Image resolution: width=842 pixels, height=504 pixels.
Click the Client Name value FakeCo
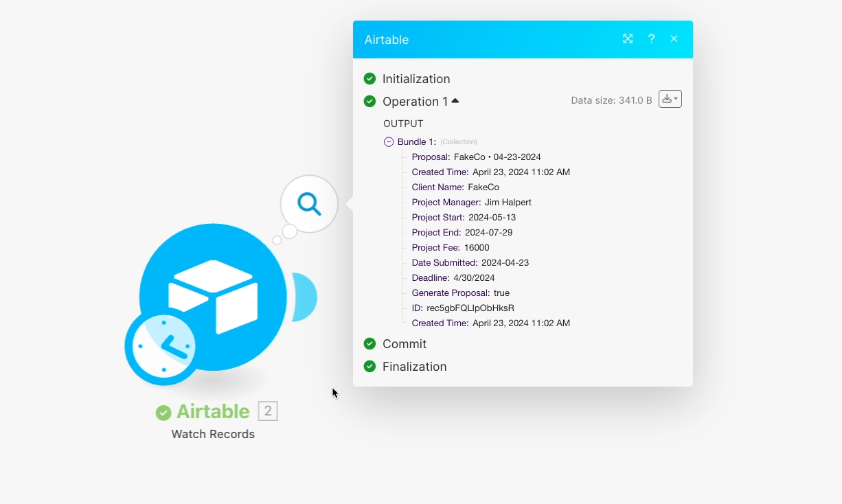[x=483, y=187]
